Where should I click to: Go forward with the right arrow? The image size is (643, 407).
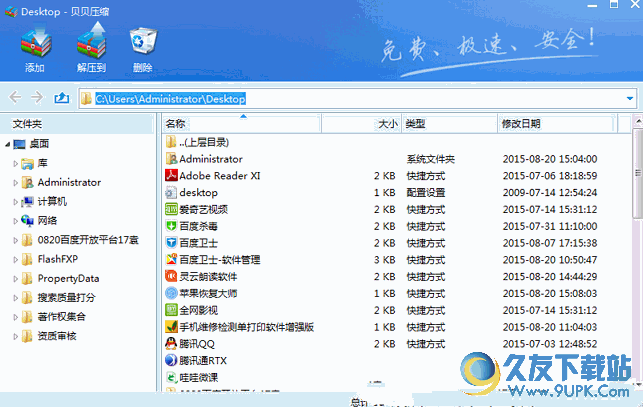(37, 98)
